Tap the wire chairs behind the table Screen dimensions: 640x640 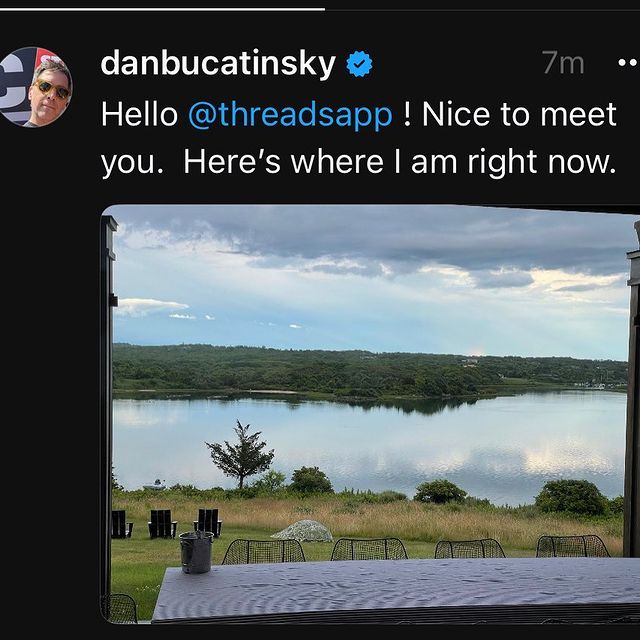tap(416, 548)
